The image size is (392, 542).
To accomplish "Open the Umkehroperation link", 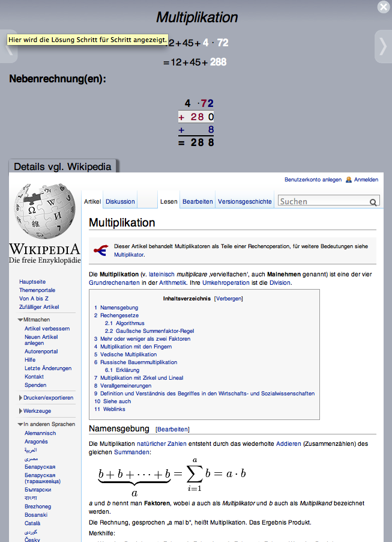I will [x=226, y=283].
